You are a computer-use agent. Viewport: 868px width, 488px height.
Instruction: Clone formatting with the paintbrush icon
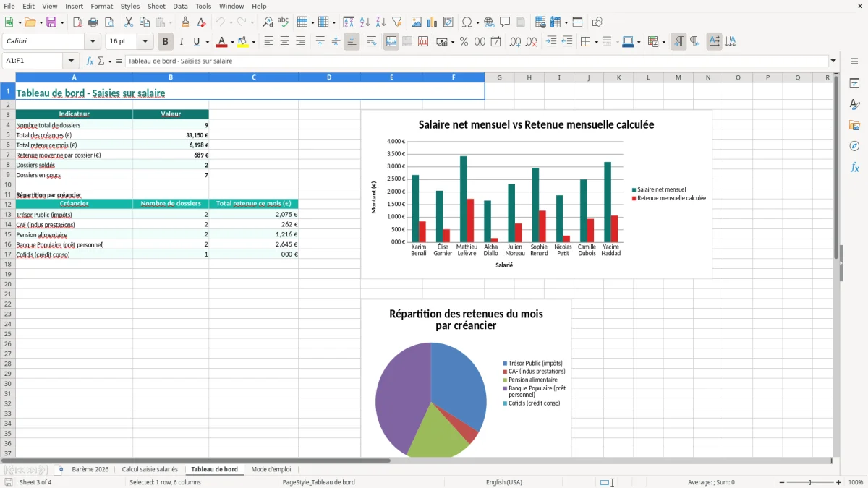[186, 22]
